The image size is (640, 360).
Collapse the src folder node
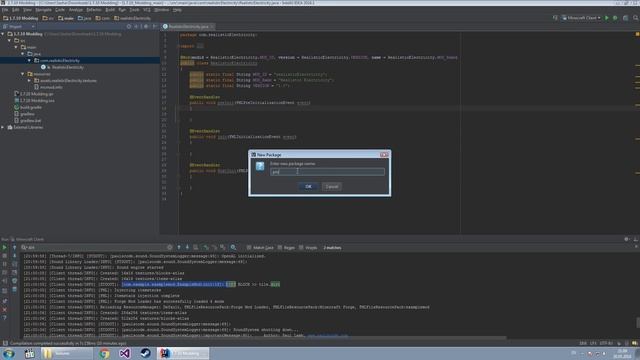pos(9,40)
